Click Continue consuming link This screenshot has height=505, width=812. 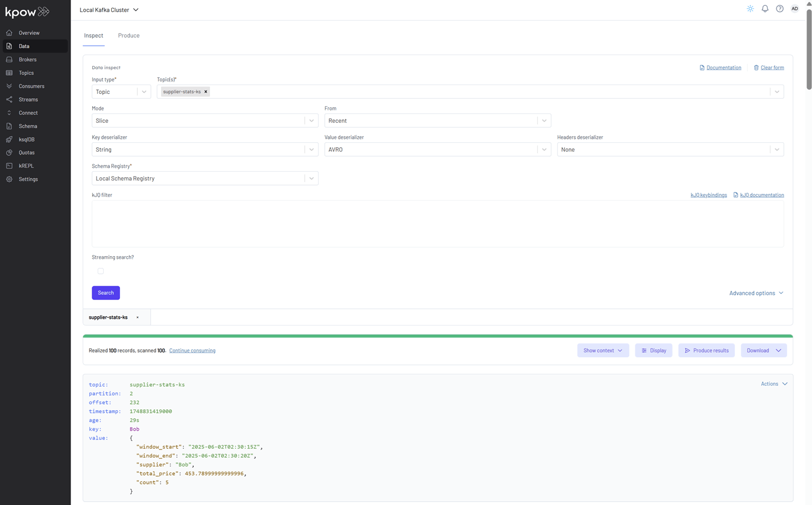coord(192,351)
